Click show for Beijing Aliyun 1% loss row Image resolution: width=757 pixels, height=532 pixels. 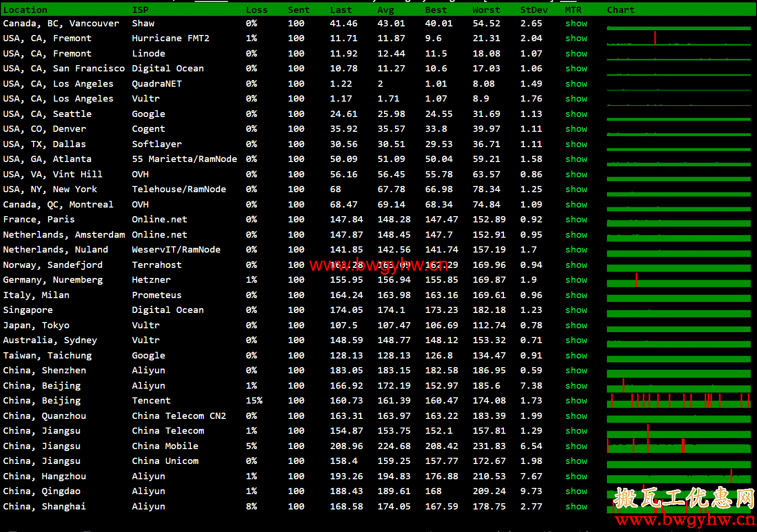tap(576, 386)
